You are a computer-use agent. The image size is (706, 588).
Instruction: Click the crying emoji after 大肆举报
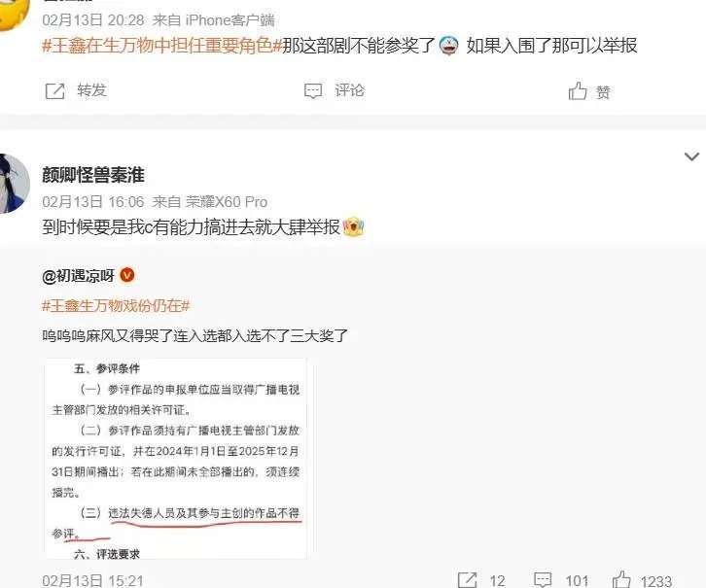(x=353, y=226)
